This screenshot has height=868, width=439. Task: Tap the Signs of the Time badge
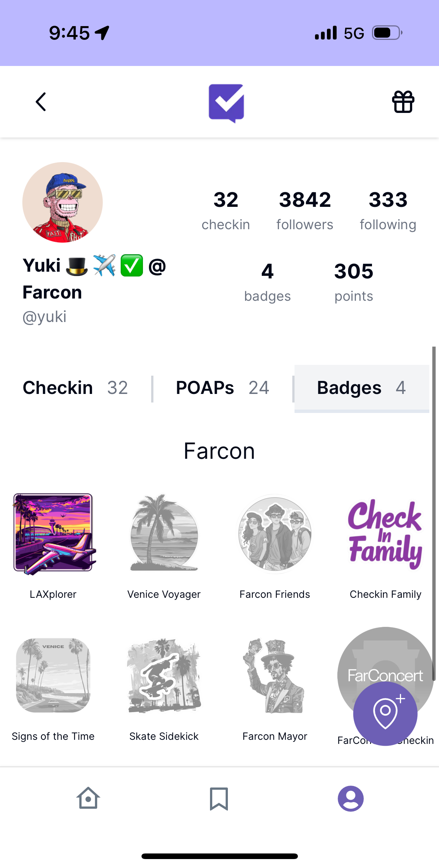[x=53, y=675]
